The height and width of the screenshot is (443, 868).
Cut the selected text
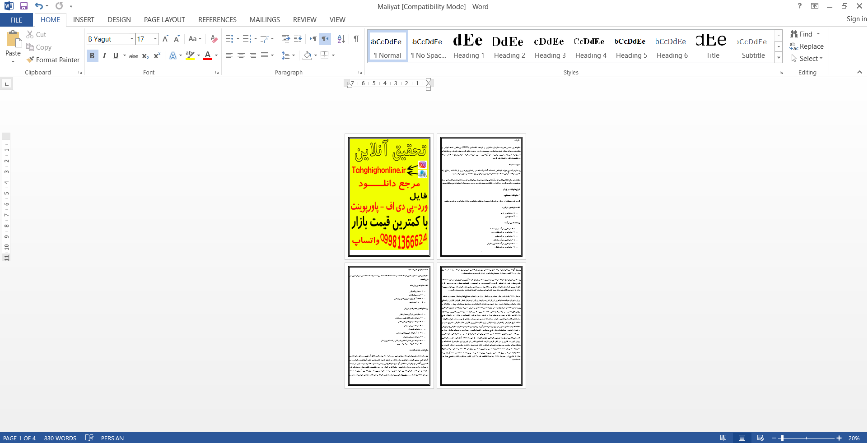[36, 34]
